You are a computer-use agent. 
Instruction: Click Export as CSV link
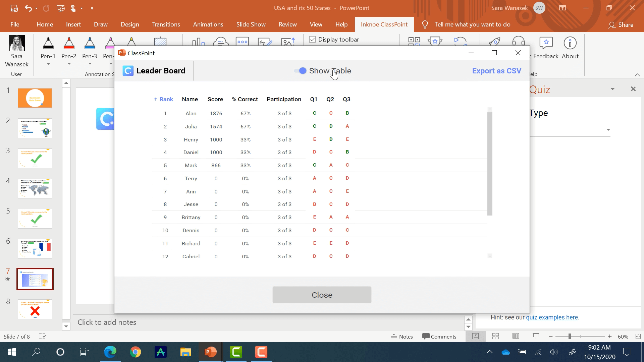point(496,71)
